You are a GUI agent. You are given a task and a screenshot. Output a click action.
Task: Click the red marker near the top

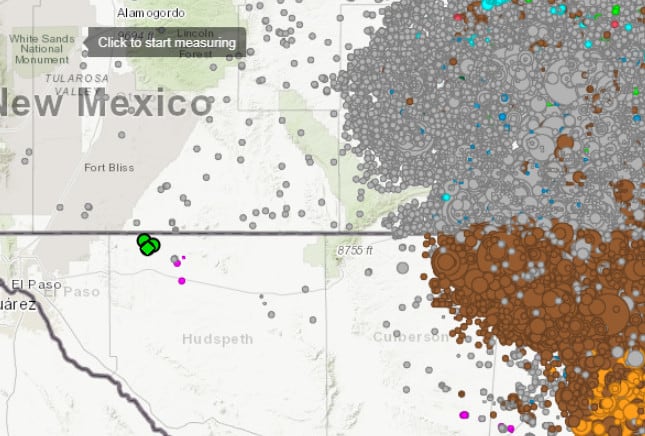459,16
